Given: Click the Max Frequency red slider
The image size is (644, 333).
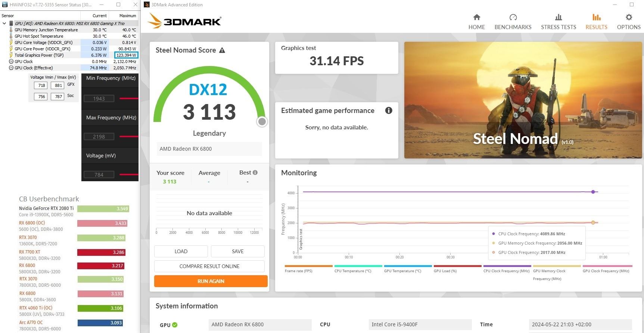Looking at the screenshot, I should click(x=129, y=136).
